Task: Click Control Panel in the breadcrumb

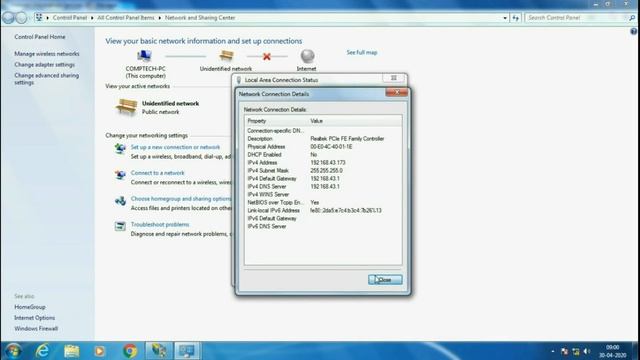Action: (x=70, y=18)
